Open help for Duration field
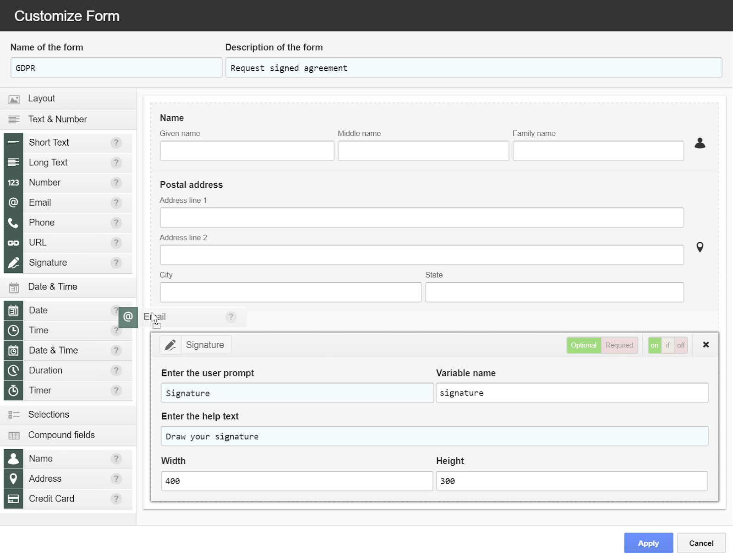Screen dimensions: 733x560 (116, 370)
